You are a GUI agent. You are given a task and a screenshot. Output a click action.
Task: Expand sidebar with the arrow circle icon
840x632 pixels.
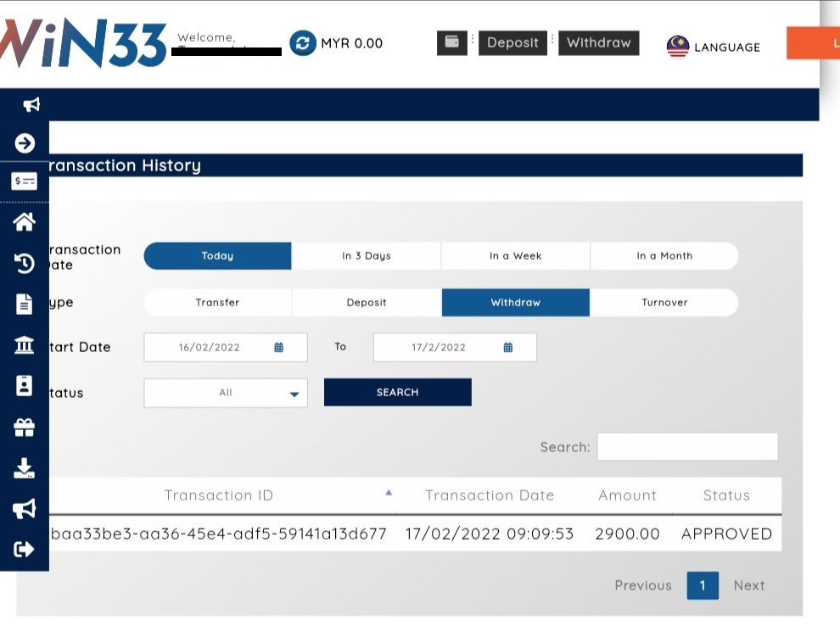pyautogui.click(x=25, y=143)
